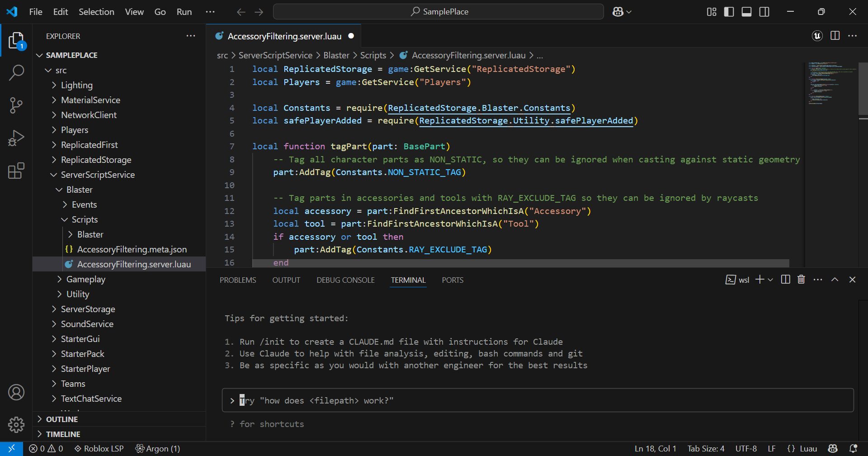The width and height of the screenshot is (868, 456).
Task: Toggle the primary side bar
Action: 729,12
